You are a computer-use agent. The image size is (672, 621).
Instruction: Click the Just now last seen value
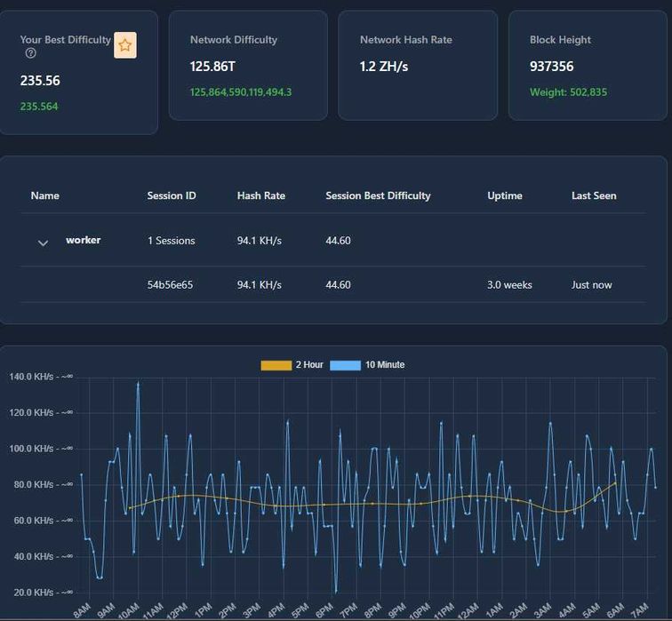pyautogui.click(x=591, y=285)
